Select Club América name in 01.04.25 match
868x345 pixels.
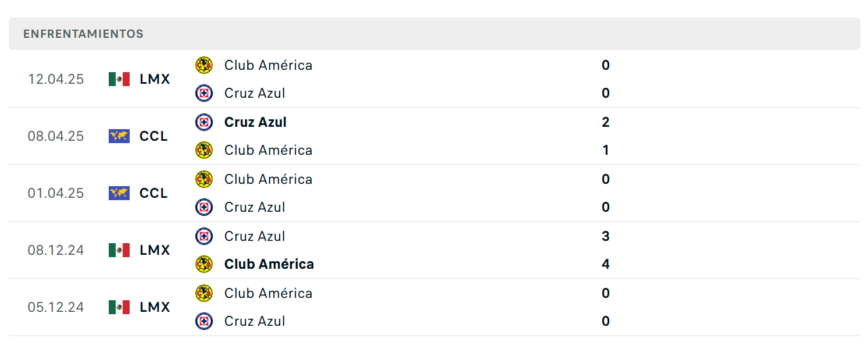[x=269, y=179]
